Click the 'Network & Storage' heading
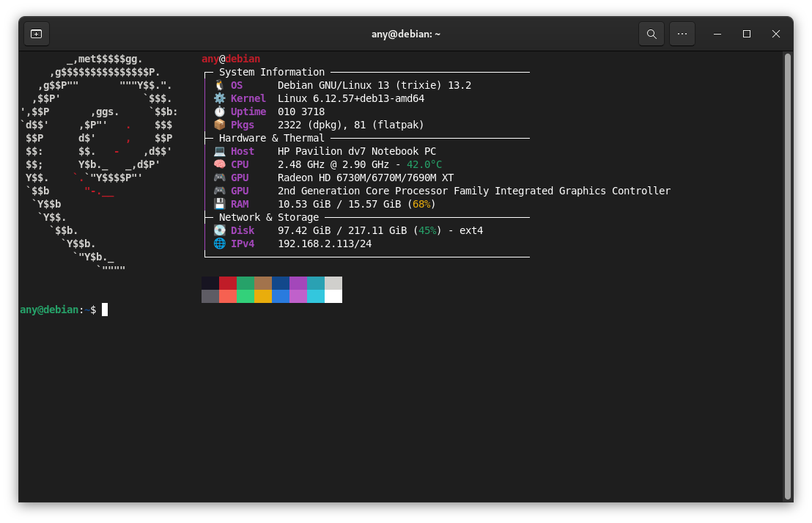 pyautogui.click(x=269, y=218)
